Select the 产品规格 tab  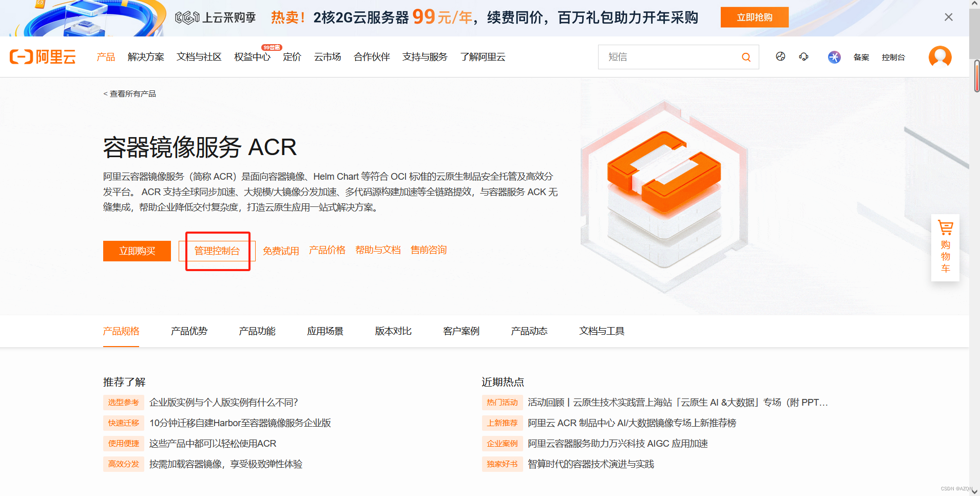click(x=121, y=331)
